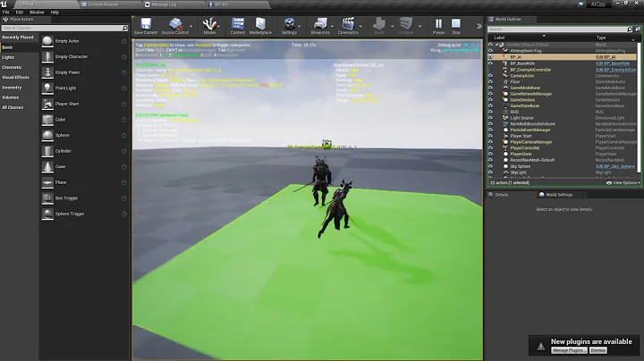Open the Build options dropdown arrow
The width and height of the screenshot is (644, 361).
pos(393,26)
